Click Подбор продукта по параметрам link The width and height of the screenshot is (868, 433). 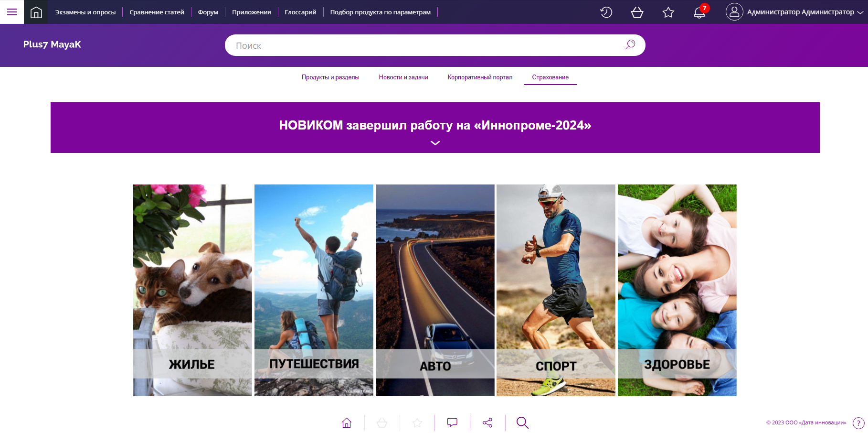point(380,12)
